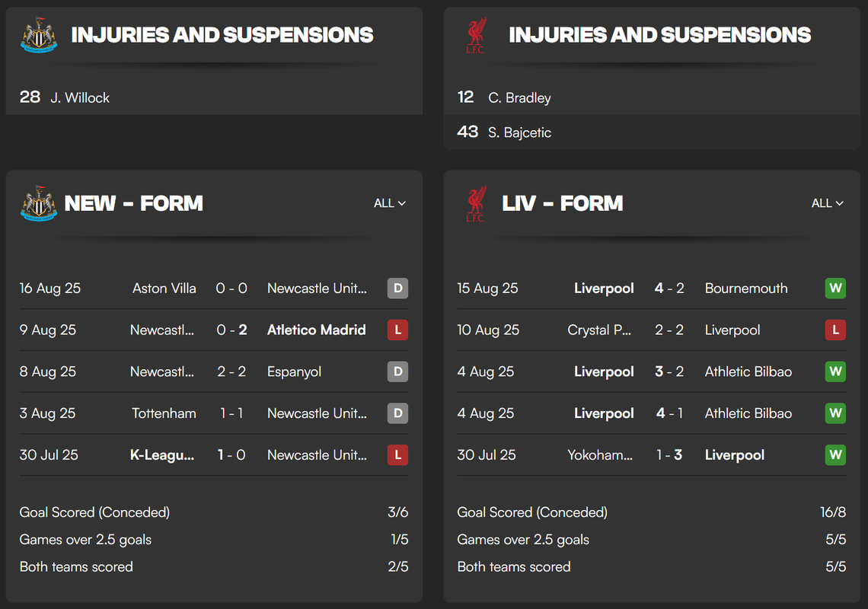Open the 3 Aug 25 Tottenham match row

coord(214,413)
